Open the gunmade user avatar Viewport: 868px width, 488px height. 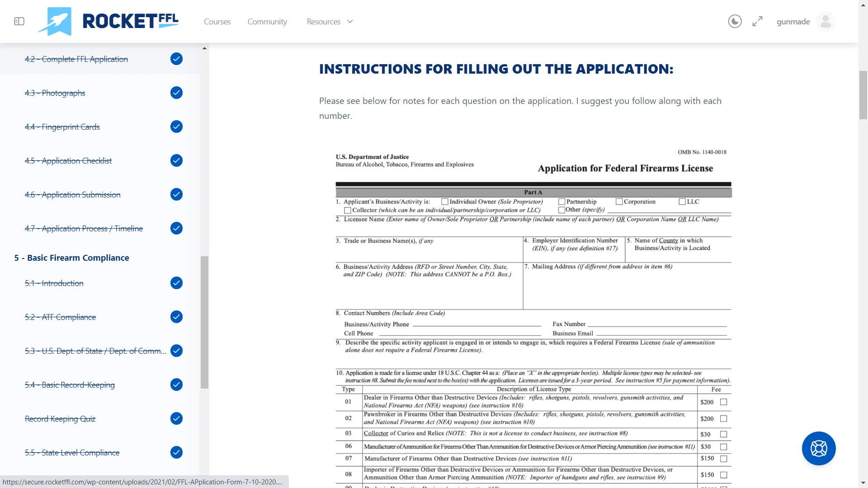(x=826, y=21)
